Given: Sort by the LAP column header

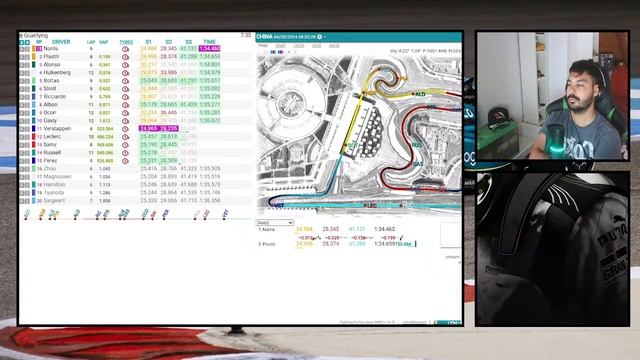Looking at the screenshot, I should pos(91,42).
